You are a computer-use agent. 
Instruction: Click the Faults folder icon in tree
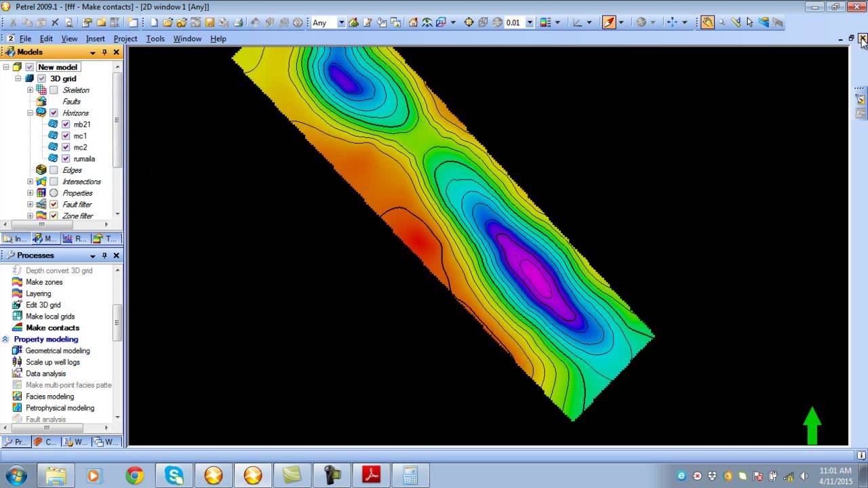click(41, 101)
